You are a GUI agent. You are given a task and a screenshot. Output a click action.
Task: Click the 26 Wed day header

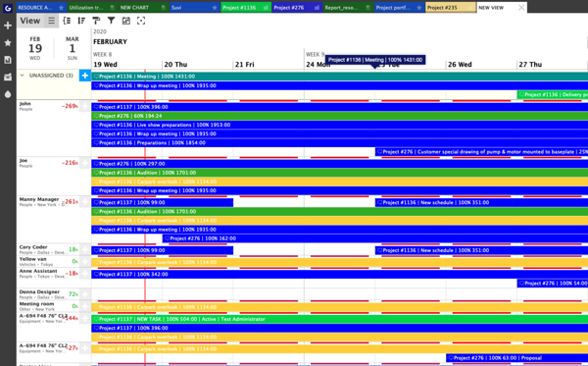click(460, 65)
